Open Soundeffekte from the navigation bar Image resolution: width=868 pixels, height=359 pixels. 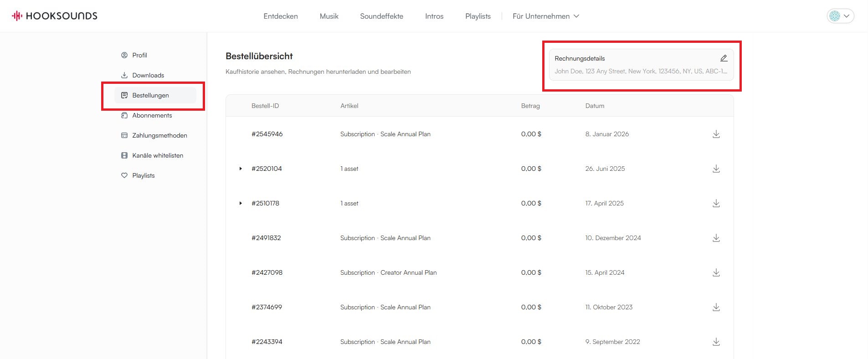(381, 16)
